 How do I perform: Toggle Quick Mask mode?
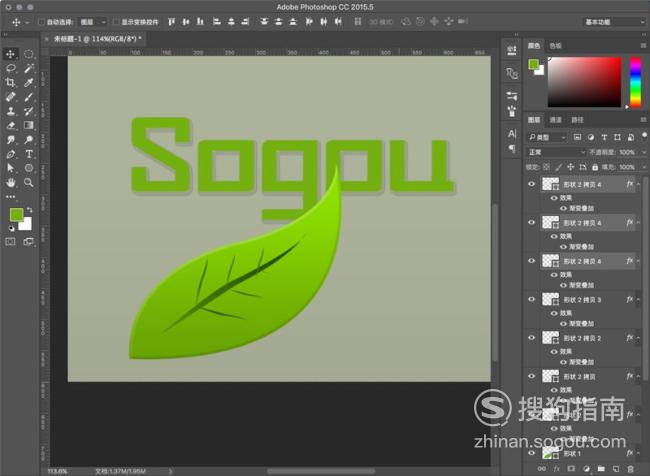10,241
